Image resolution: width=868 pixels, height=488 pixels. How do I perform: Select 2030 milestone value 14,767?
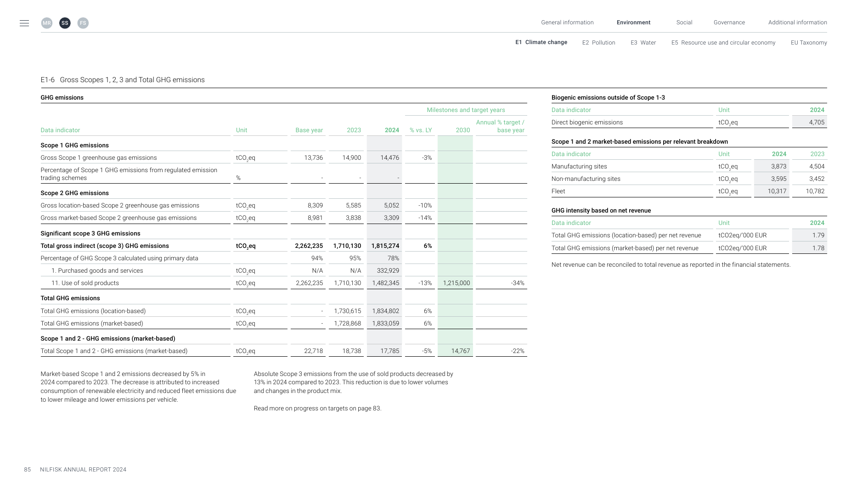tap(461, 351)
